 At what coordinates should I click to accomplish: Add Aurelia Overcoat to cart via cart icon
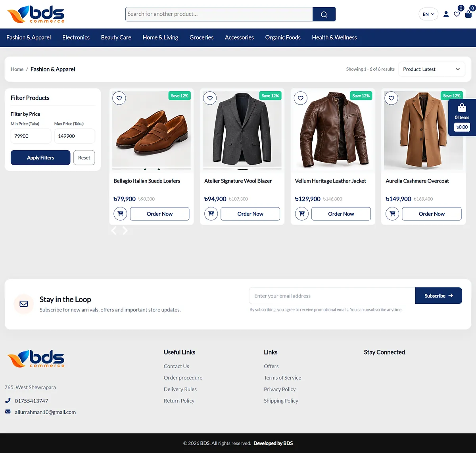click(x=392, y=214)
